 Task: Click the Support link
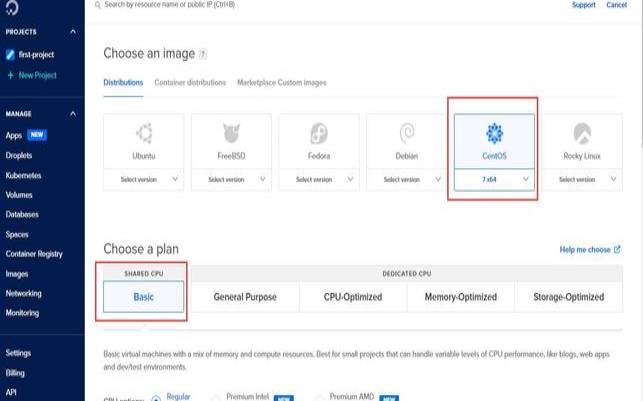point(584,5)
